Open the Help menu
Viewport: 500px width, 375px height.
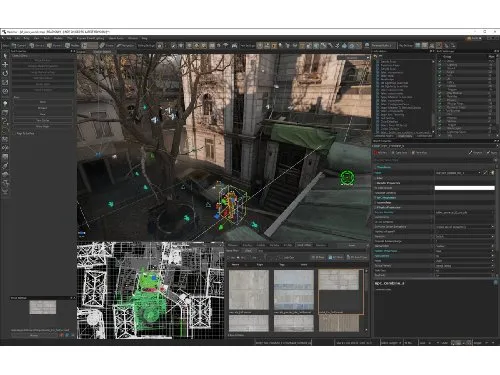(144, 38)
